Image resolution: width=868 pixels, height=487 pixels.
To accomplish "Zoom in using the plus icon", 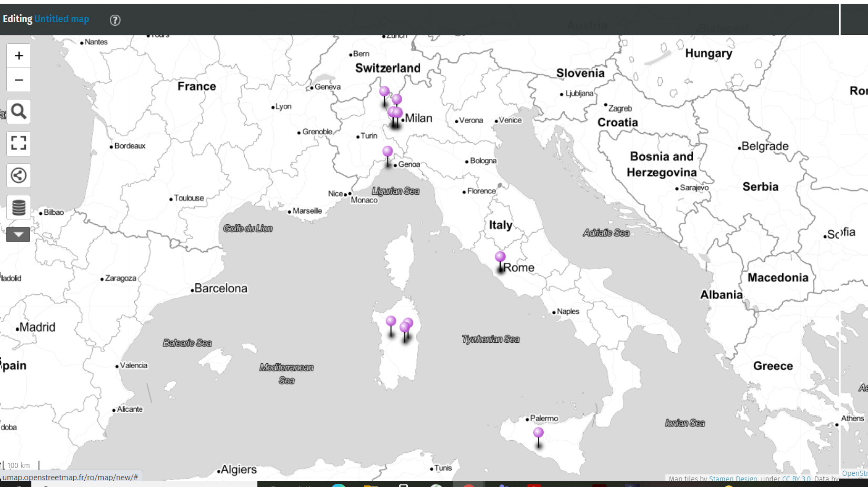I will [18, 55].
